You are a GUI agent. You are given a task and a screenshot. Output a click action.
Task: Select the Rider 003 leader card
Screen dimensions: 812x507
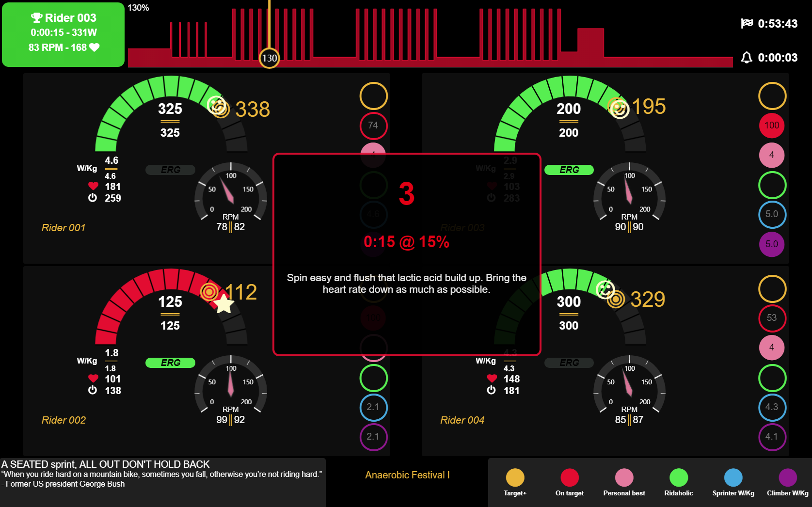pyautogui.click(x=63, y=34)
